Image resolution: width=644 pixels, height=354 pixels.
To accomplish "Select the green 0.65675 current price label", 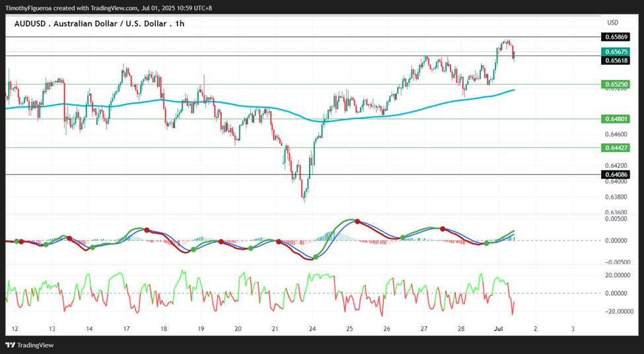I will coord(615,52).
